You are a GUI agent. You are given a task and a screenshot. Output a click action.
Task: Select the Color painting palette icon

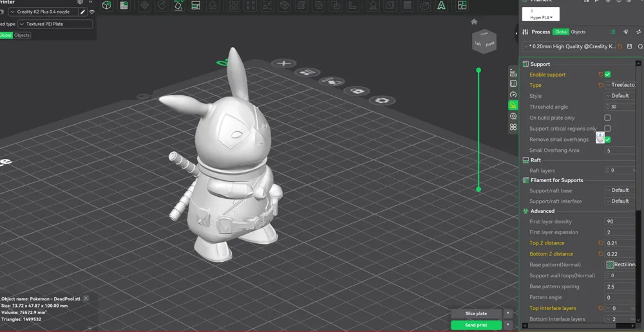tap(424, 5)
